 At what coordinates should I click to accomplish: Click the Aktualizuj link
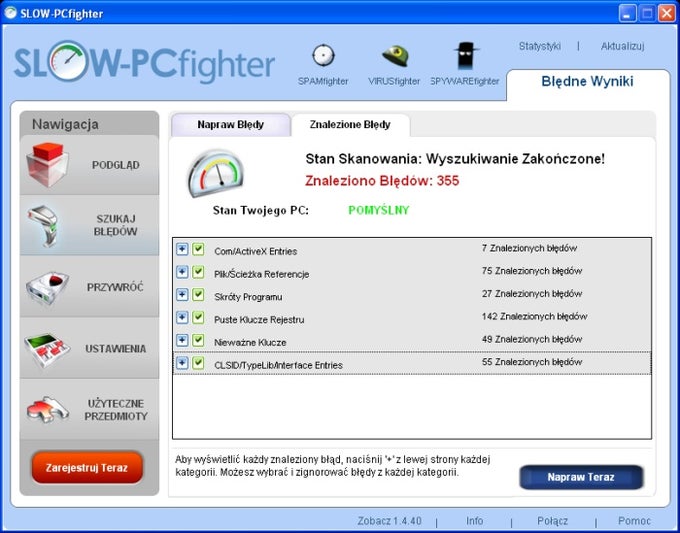click(622, 46)
